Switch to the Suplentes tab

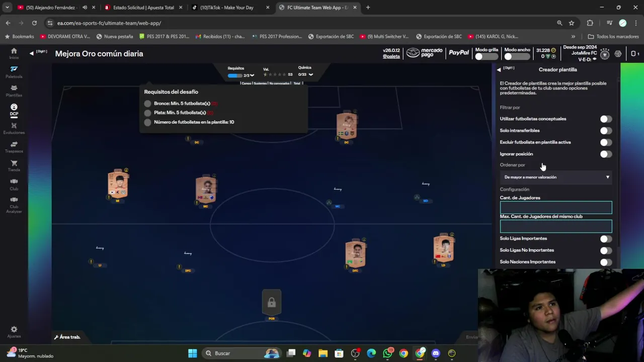[x=260, y=83]
